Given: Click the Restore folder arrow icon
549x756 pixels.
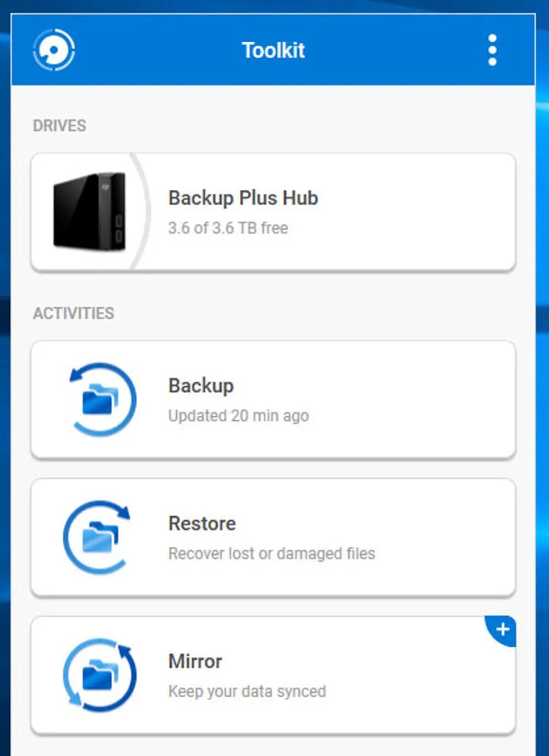Looking at the screenshot, I should [98, 537].
